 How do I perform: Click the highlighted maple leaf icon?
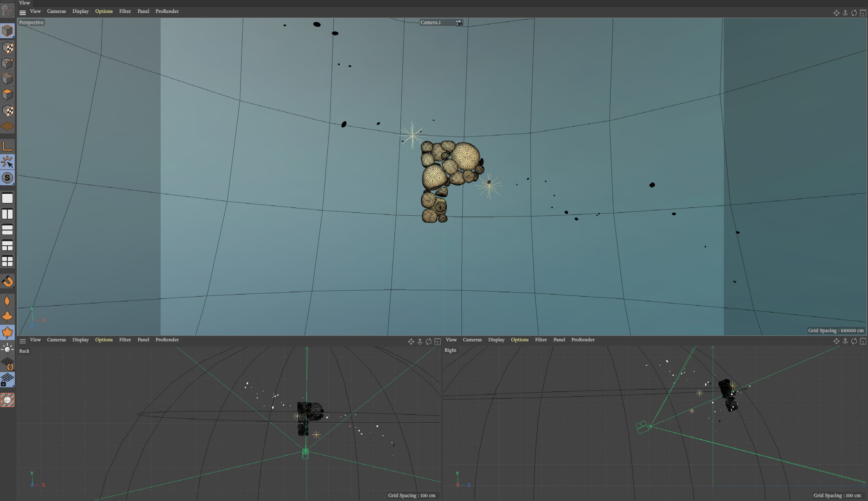click(x=7, y=332)
